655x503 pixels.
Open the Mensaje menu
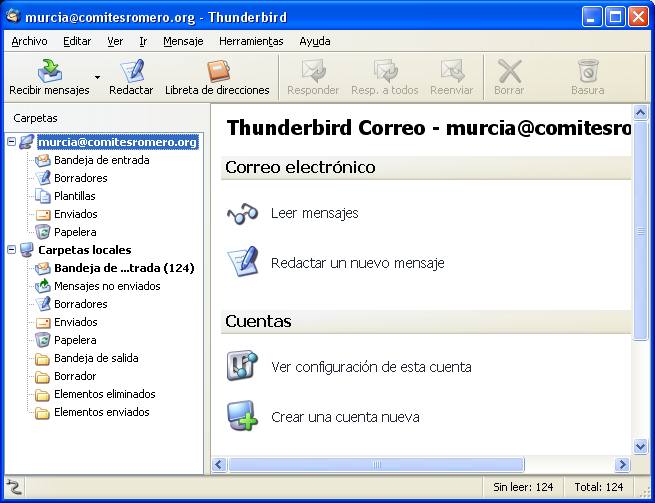pos(183,41)
